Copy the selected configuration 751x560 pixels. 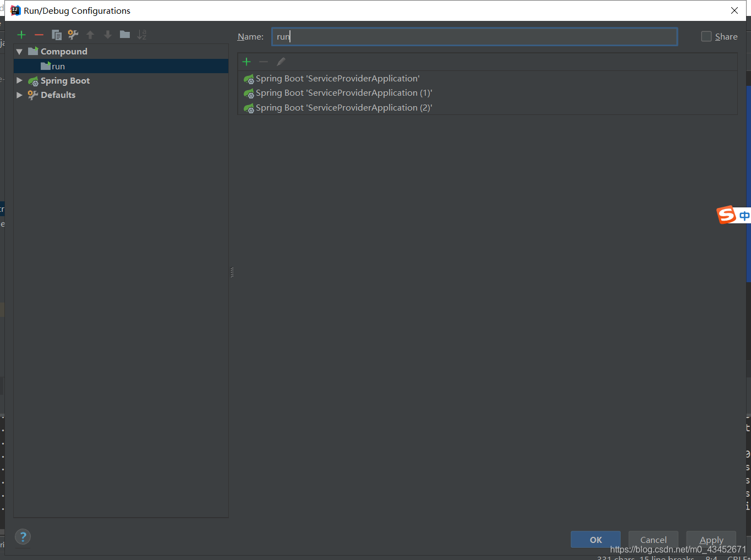56,35
